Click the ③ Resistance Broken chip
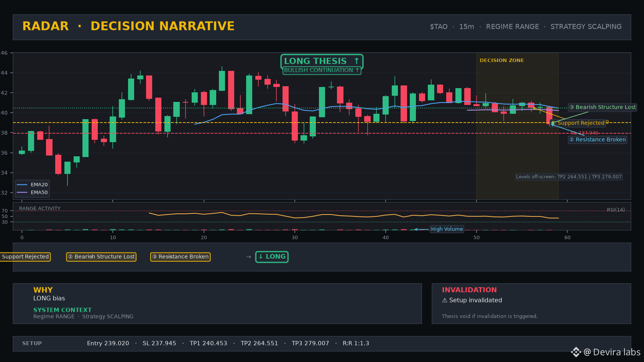This screenshot has width=644, height=362. pyautogui.click(x=180, y=257)
